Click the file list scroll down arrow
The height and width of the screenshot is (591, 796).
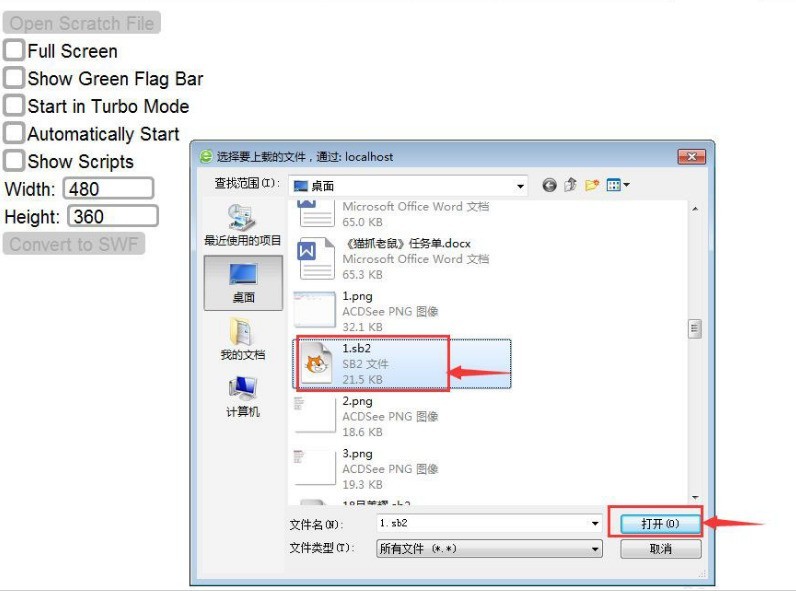694,497
